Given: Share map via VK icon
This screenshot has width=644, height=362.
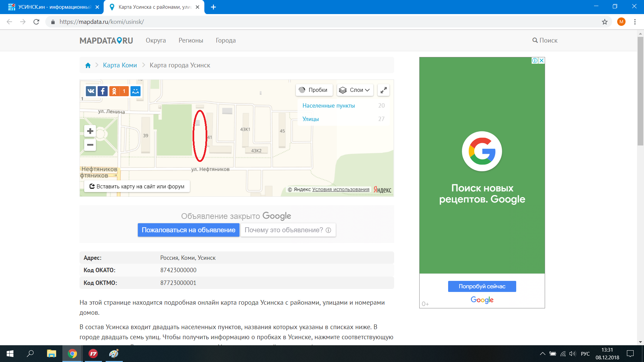Looking at the screenshot, I should [91, 91].
